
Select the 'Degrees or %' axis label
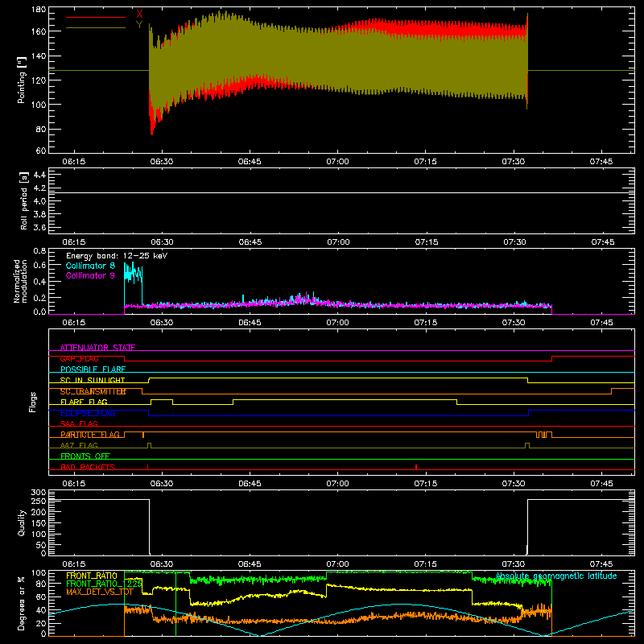pos(22,603)
